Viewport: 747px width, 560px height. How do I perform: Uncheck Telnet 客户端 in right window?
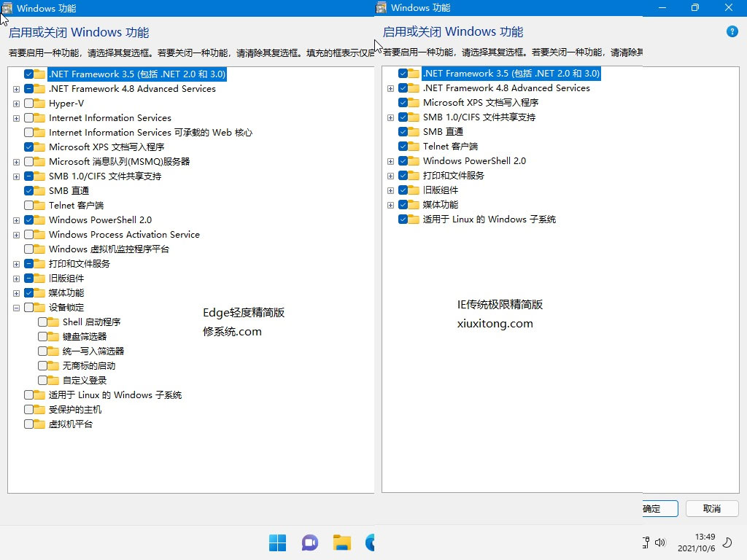click(403, 146)
